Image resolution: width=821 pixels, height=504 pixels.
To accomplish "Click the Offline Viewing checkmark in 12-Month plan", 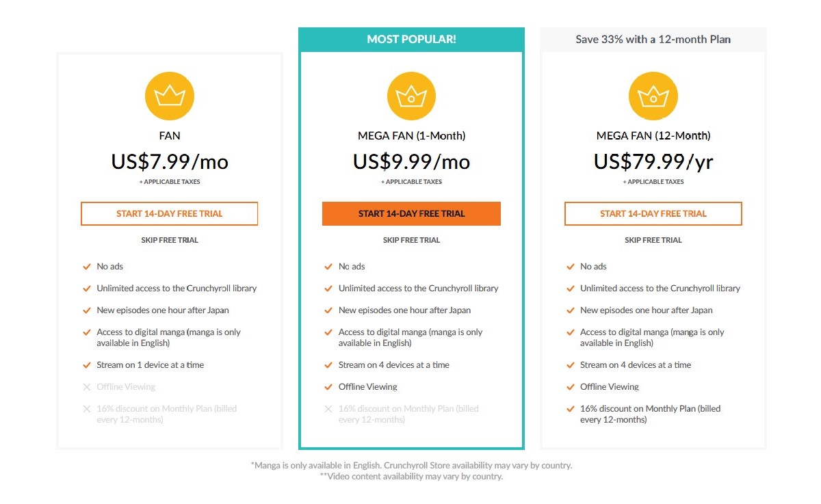I will pos(570,387).
